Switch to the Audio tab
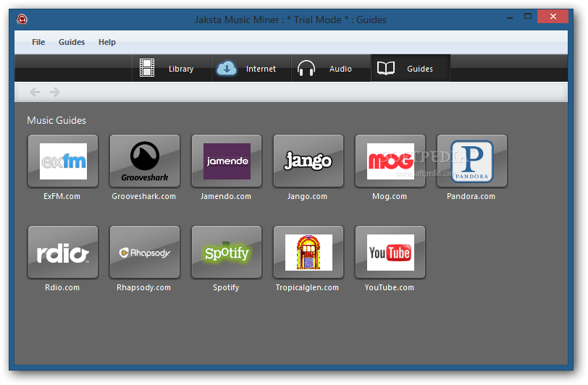 331,68
